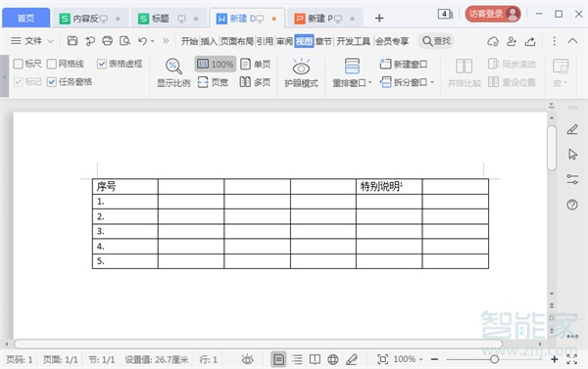Screen dimensions: 588x369
Task: Click the horizontal scrollbar
Action: [258, 344]
